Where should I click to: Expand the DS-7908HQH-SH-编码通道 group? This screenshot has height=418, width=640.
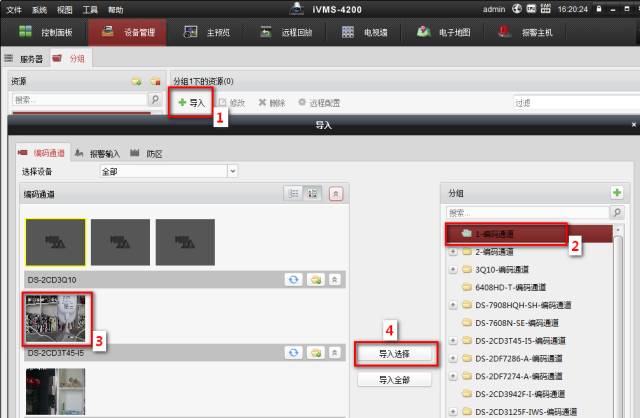point(454,305)
